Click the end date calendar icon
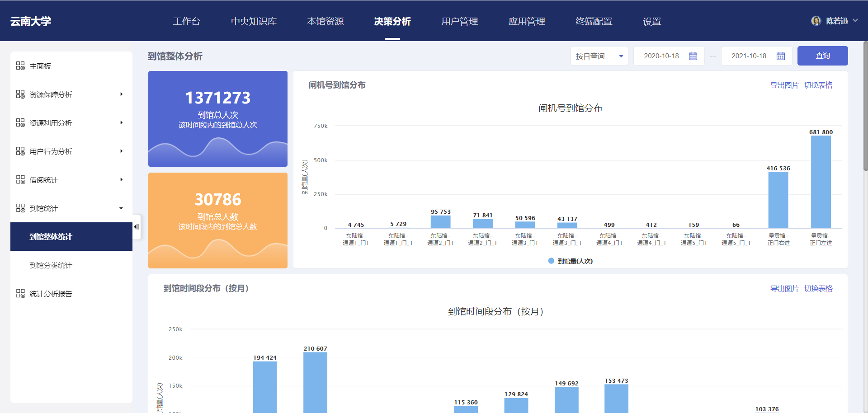Image resolution: width=868 pixels, height=413 pixels. pos(780,56)
